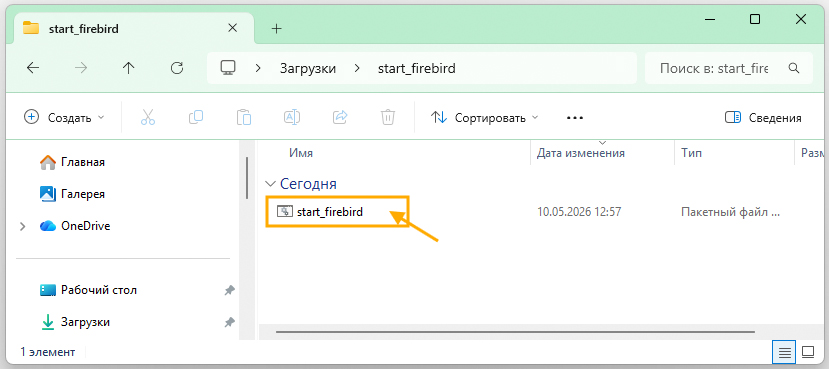
Task: Click the Share icon in toolbar
Action: 340,117
